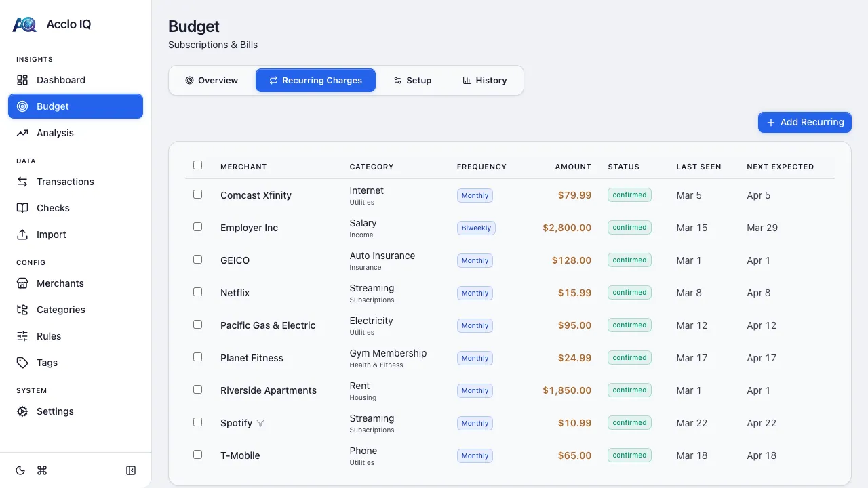Viewport: 868px width, 488px height.
Task: Click the Acclo IQ logo icon
Action: [x=24, y=24]
